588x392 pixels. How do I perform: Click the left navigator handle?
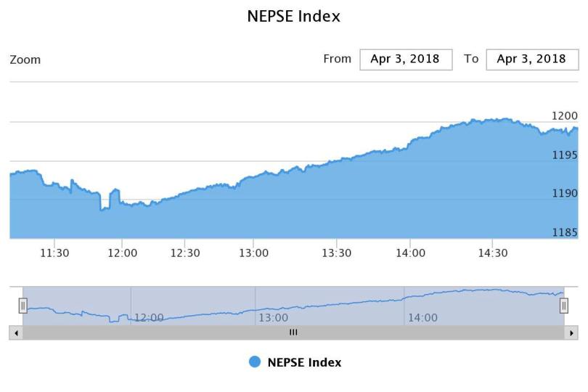[x=23, y=306]
